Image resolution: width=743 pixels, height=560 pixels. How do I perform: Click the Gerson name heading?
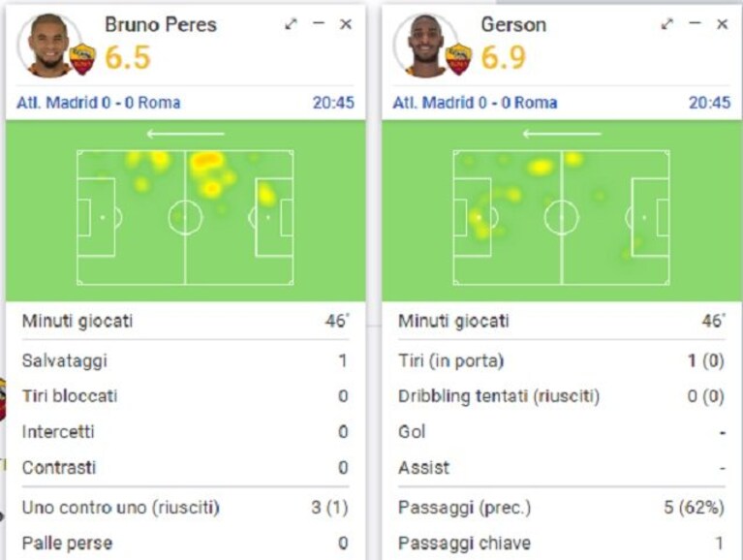[x=513, y=24]
